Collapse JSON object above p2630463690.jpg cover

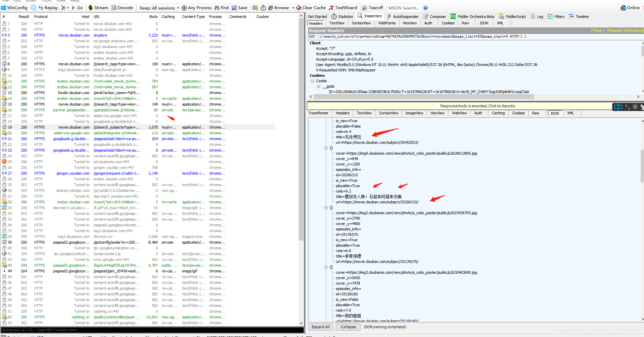[326, 267]
